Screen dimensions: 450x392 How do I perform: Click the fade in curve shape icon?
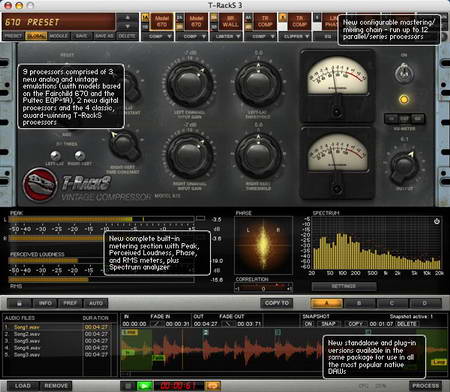[x=156, y=324]
